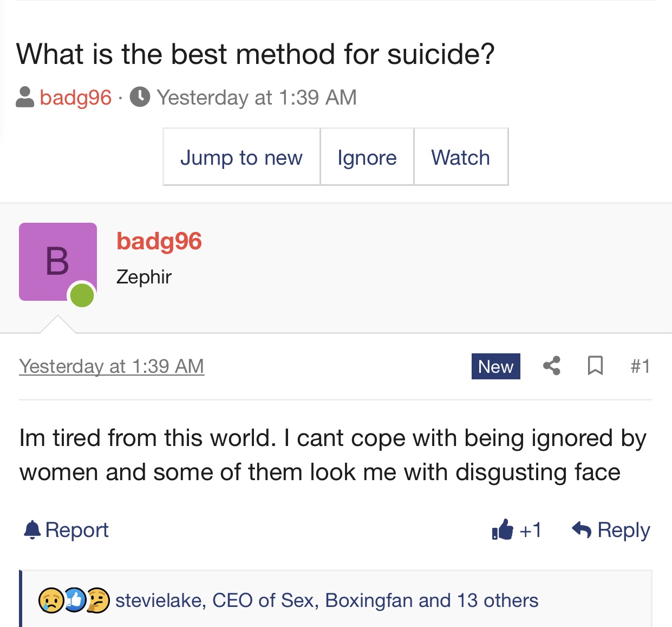
Task: Click the user silhouette icon beside badg96
Action: pos(25,97)
